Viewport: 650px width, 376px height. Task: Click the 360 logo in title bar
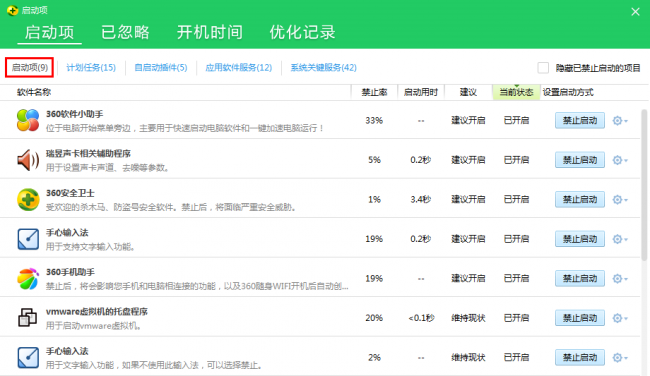[12, 10]
